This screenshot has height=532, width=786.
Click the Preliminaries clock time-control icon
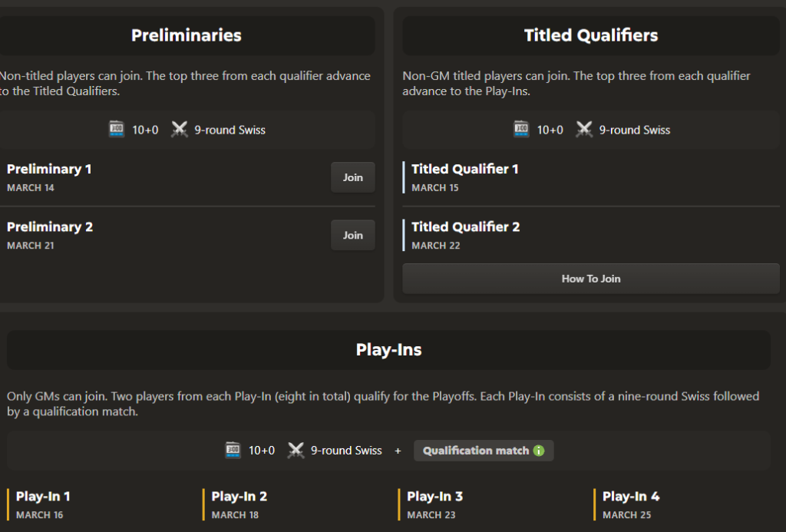tap(117, 130)
